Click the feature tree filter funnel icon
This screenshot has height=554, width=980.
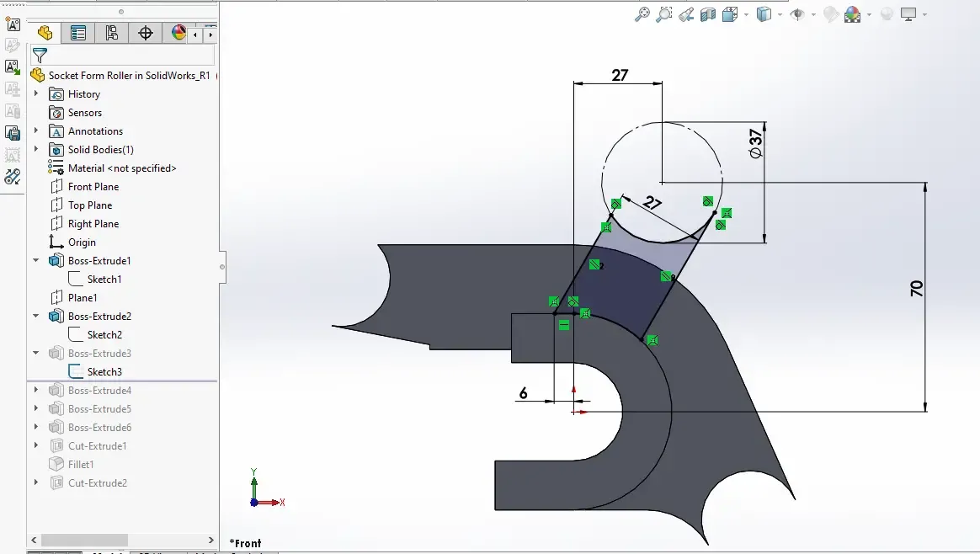click(40, 56)
